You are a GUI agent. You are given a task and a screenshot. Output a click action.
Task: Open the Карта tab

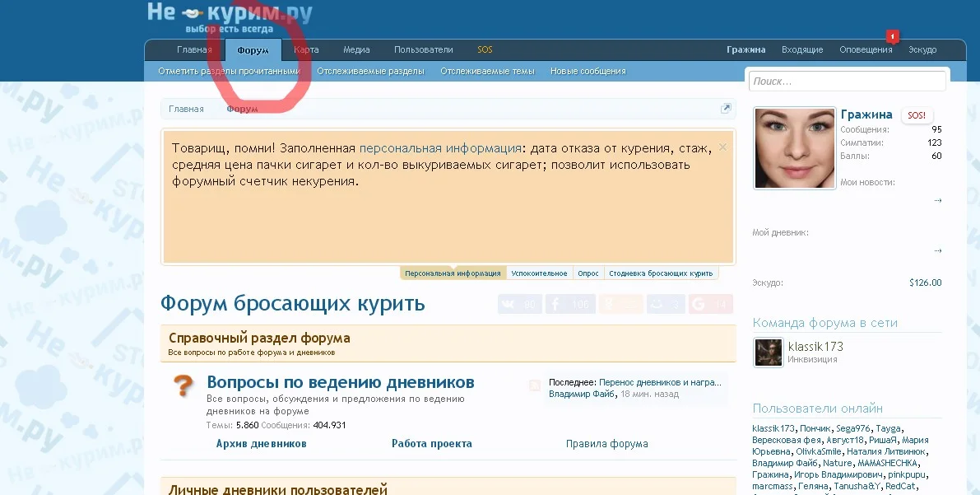click(306, 49)
